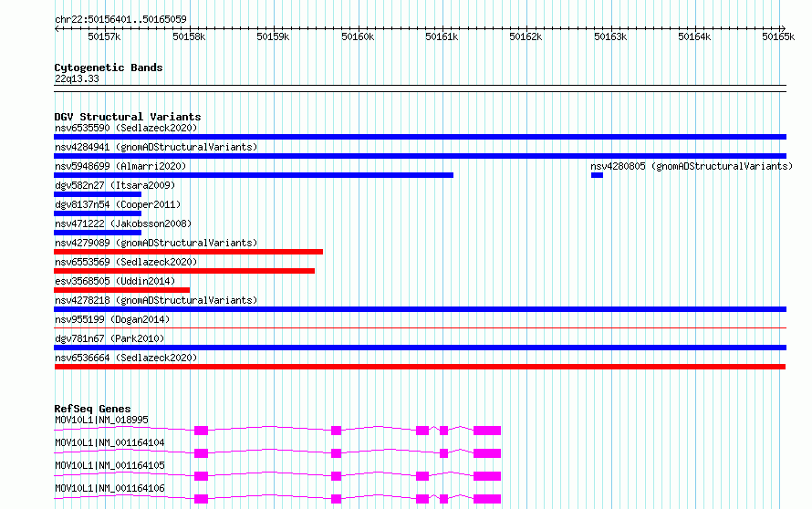The height and width of the screenshot is (509, 812).
Task: Select the blue bar of nsv5948699
Action: click(x=254, y=175)
